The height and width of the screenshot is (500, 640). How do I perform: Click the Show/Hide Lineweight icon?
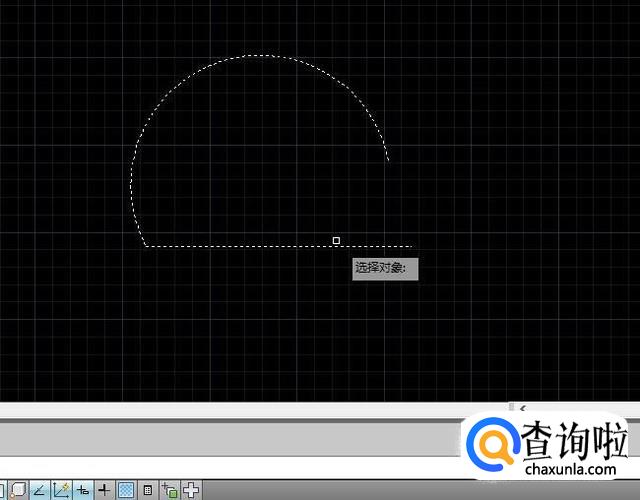coord(104,490)
